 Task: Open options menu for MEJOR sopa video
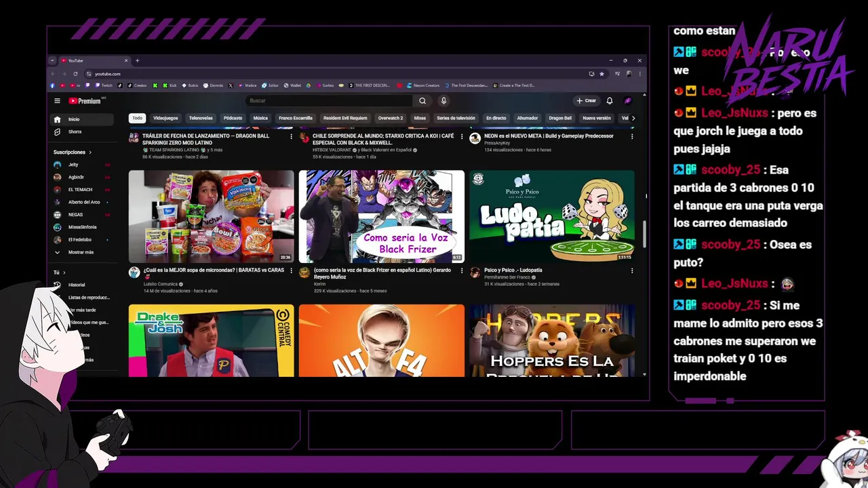point(292,270)
